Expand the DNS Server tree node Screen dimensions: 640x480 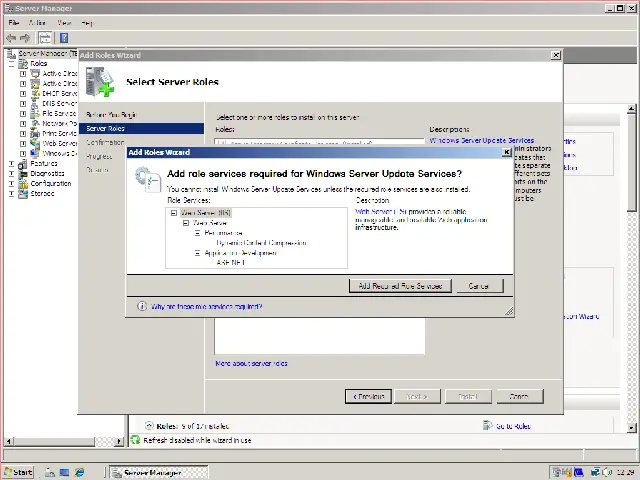click(23, 104)
